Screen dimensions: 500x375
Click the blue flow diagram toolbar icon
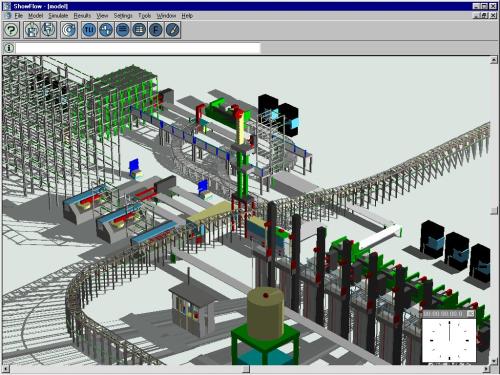(x=106, y=30)
